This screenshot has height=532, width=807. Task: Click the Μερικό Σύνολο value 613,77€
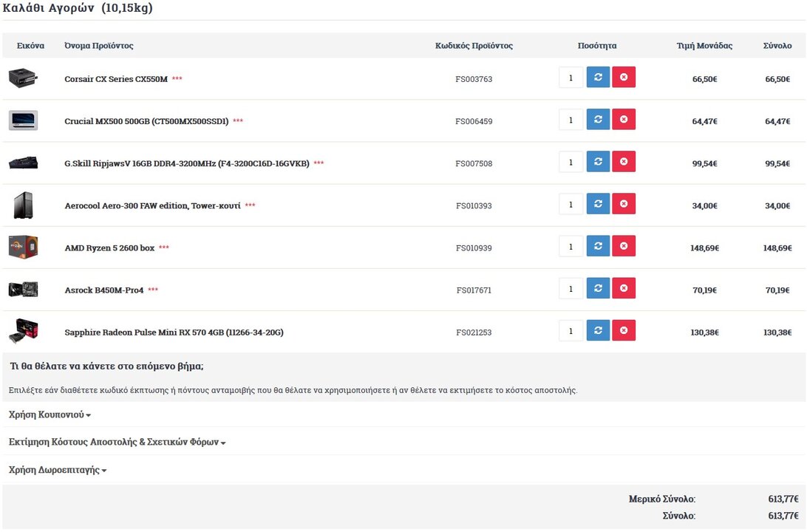[783, 499]
